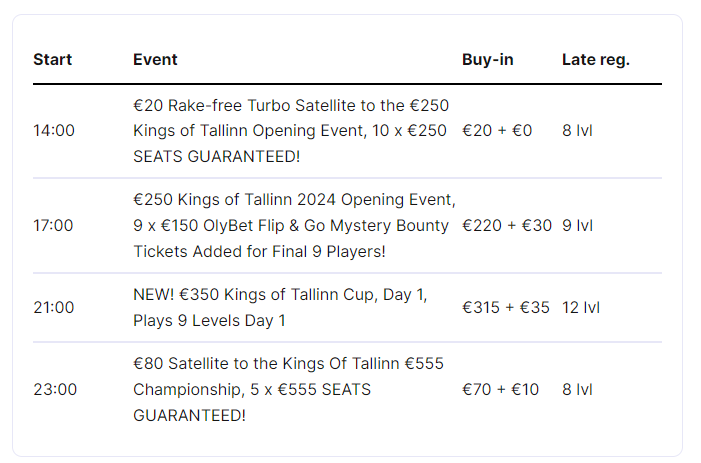
Task: Click 8 lvl in the 14:00 row
Action: (577, 131)
